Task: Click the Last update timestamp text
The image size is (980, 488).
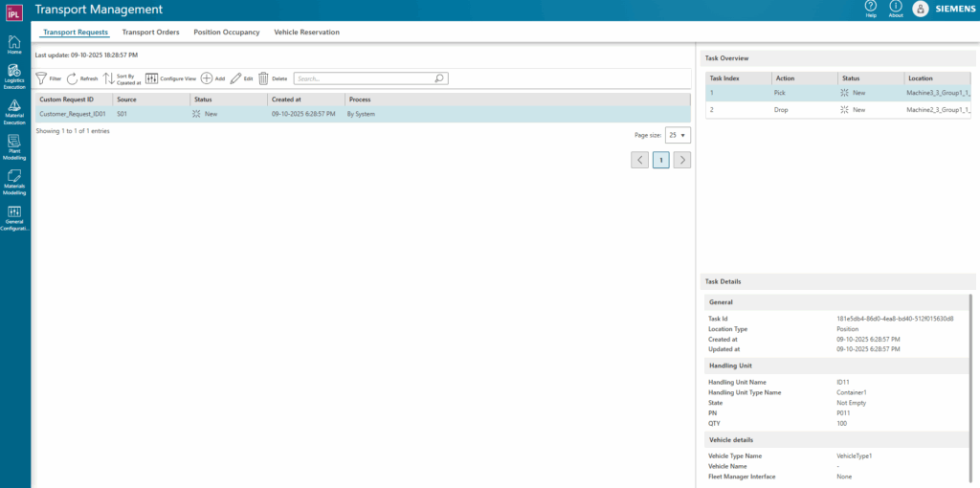Action: (x=86, y=55)
